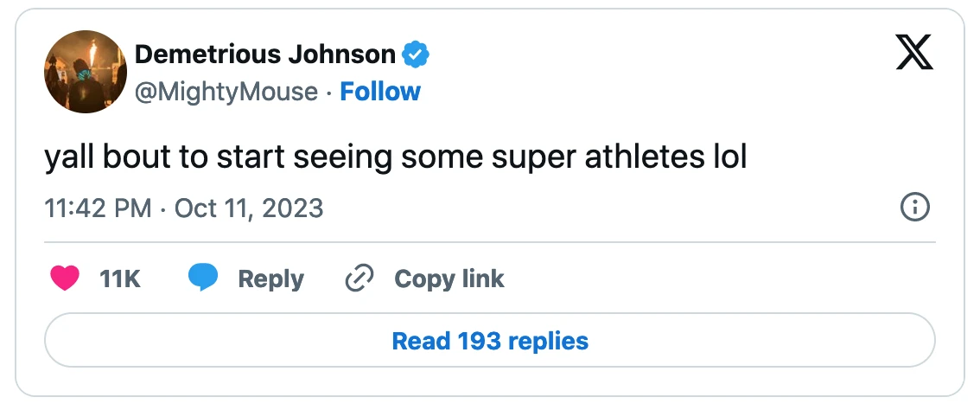This screenshot has width=980, height=410.
Task: Open the @MightyMouse handle link
Action: click(226, 92)
